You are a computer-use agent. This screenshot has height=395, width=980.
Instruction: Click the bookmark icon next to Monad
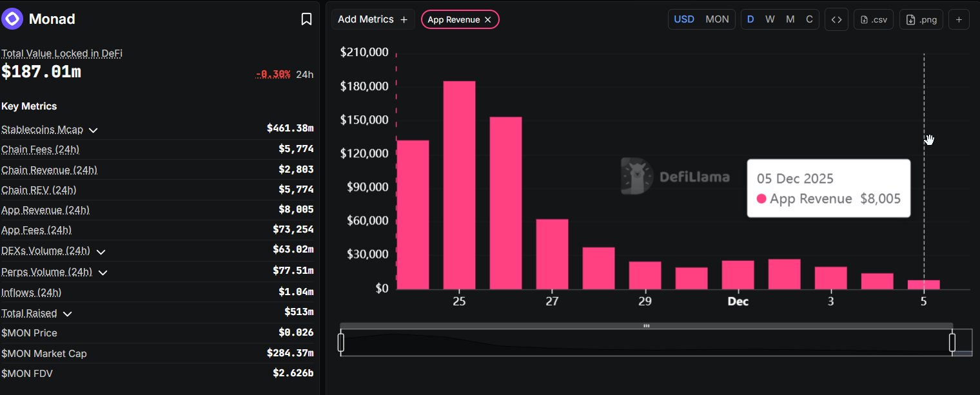pyautogui.click(x=307, y=19)
